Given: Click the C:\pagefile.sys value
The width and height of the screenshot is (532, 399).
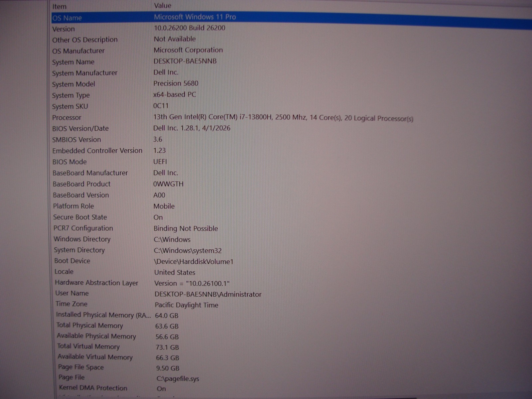Looking at the screenshot, I should [178, 379].
